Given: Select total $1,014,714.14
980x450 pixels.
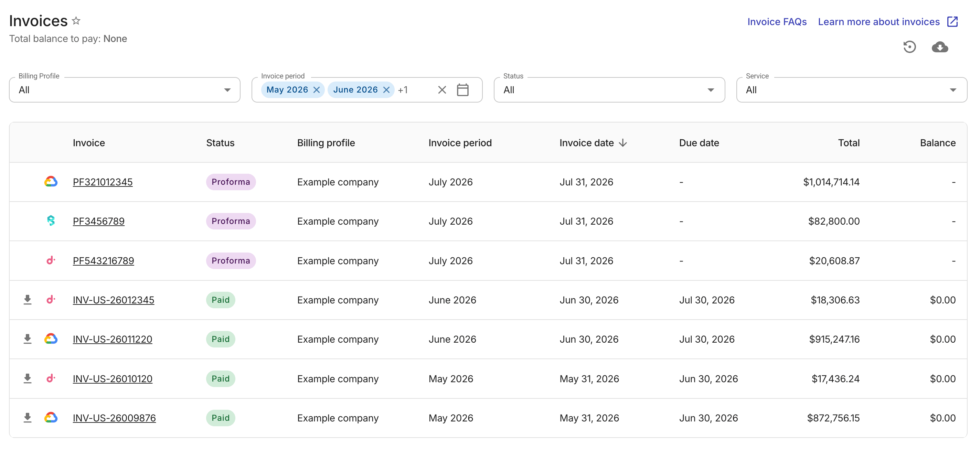Looking at the screenshot, I should (831, 182).
